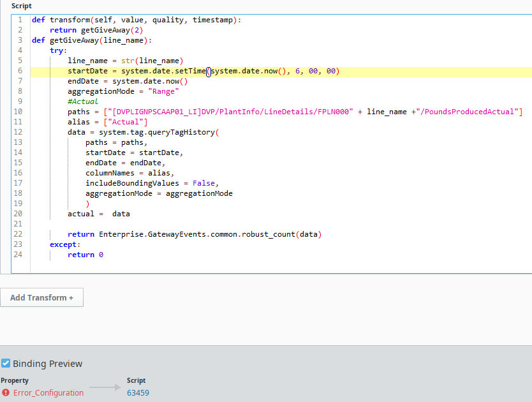Click the alias = ["Actual"] line
Screen dimensions: 532x402
(108, 122)
